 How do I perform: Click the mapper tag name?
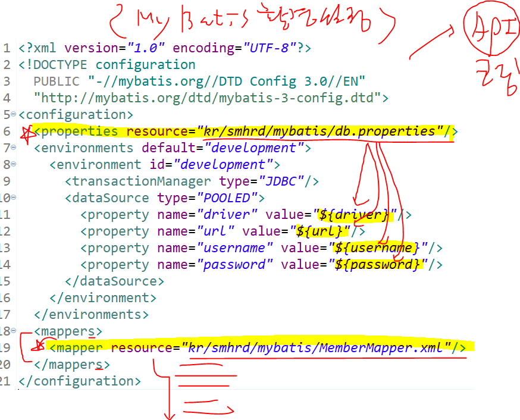(x=80, y=348)
